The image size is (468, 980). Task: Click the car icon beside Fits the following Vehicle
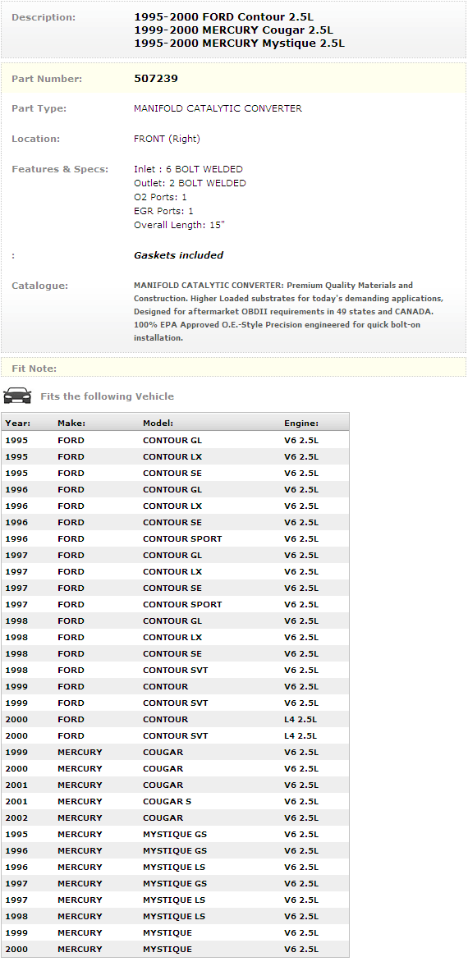(x=17, y=396)
